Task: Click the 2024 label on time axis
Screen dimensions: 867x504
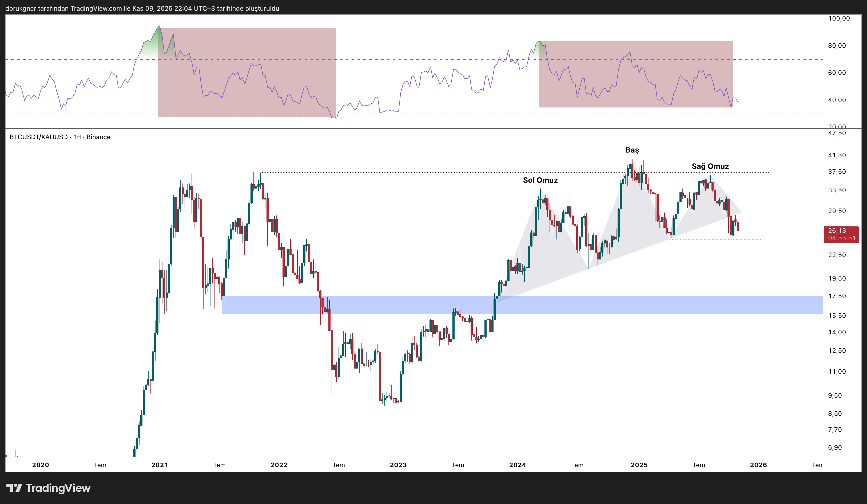Action: [518, 465]
